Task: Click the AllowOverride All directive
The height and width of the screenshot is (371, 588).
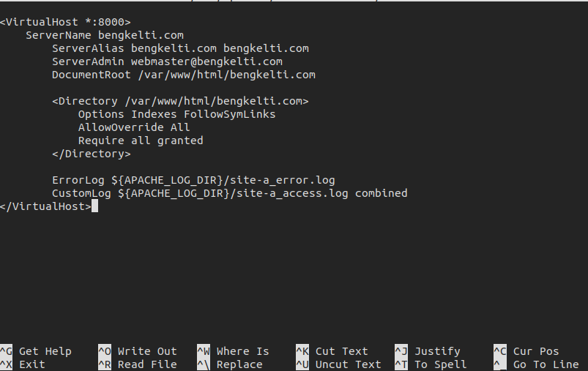Action: (x=134, y=127)
